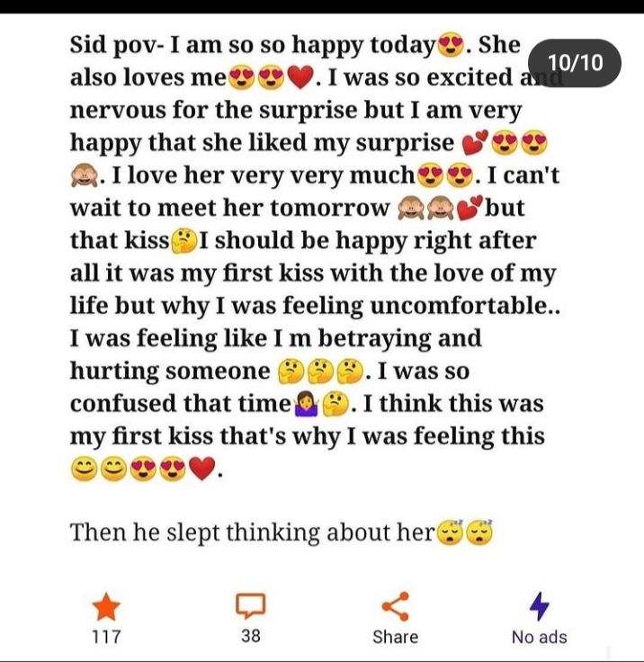
Task: Click the No ads label
Action: pyautogui.click(x=540, y=637)
